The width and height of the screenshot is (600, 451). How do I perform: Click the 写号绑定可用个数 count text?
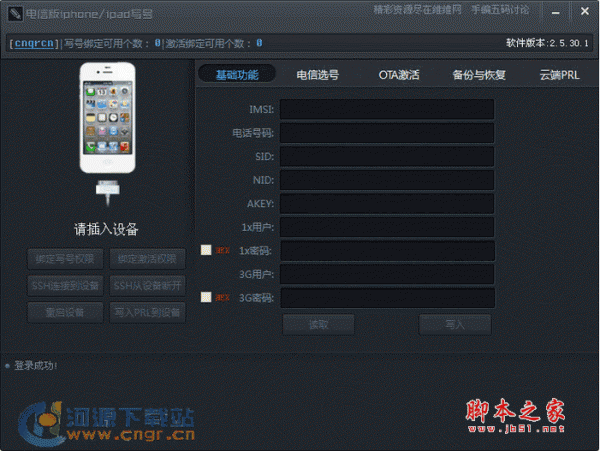click(112, 43)
